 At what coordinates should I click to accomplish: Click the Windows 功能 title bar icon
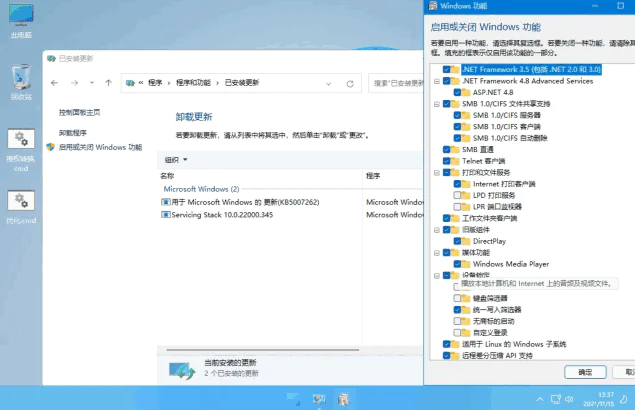pyautogui.click(x=433, y=6)
